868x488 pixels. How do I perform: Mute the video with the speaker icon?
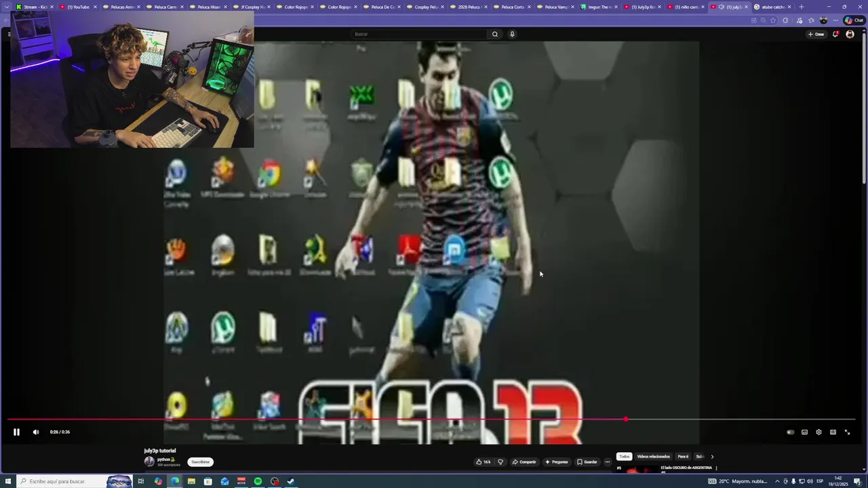[36, 432]
